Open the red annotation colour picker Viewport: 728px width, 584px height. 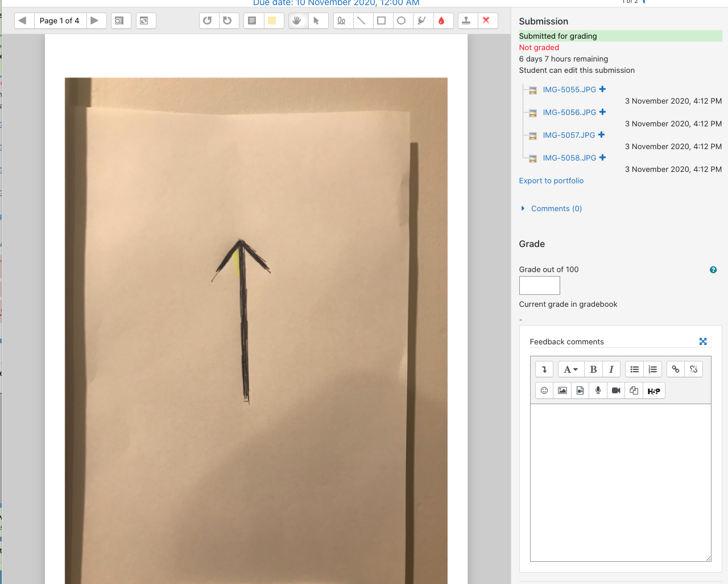tap(442, 20)
